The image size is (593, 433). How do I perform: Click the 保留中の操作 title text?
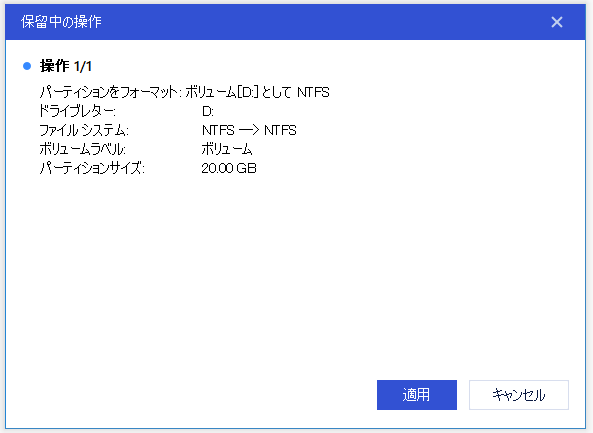point(61,22)
